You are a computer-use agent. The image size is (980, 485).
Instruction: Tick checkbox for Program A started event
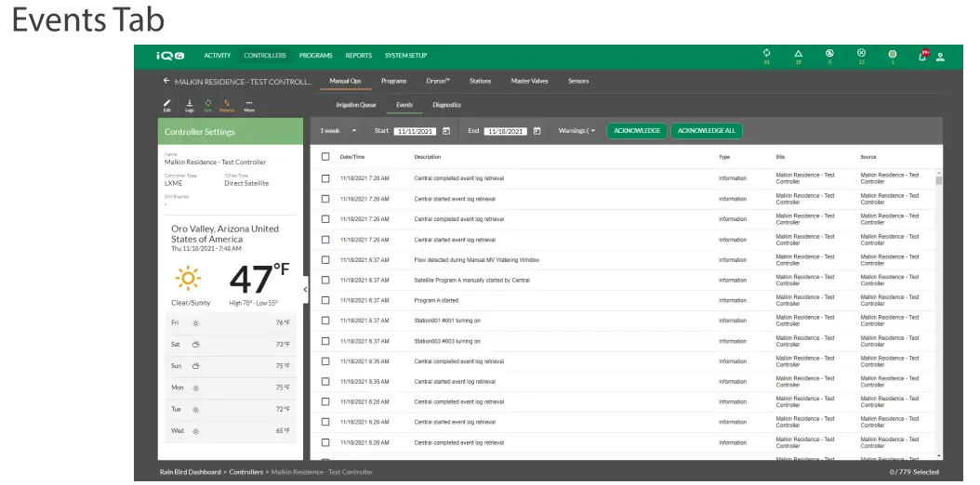(x=325, y=300)
